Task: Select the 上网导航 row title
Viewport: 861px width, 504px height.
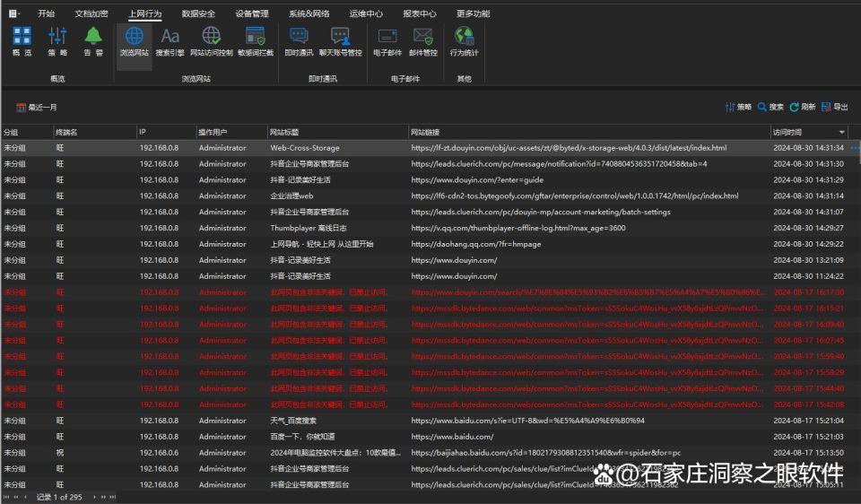Action: pyautogui.click(x=321, y=244)
